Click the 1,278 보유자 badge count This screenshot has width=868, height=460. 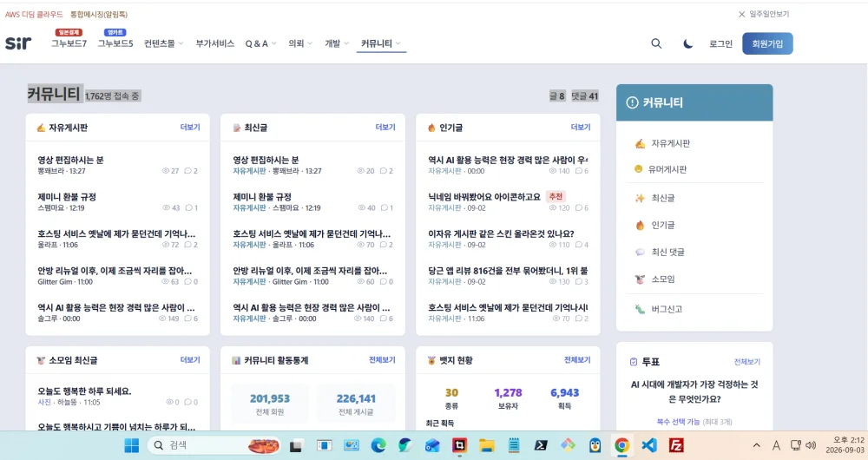point(508,398)
